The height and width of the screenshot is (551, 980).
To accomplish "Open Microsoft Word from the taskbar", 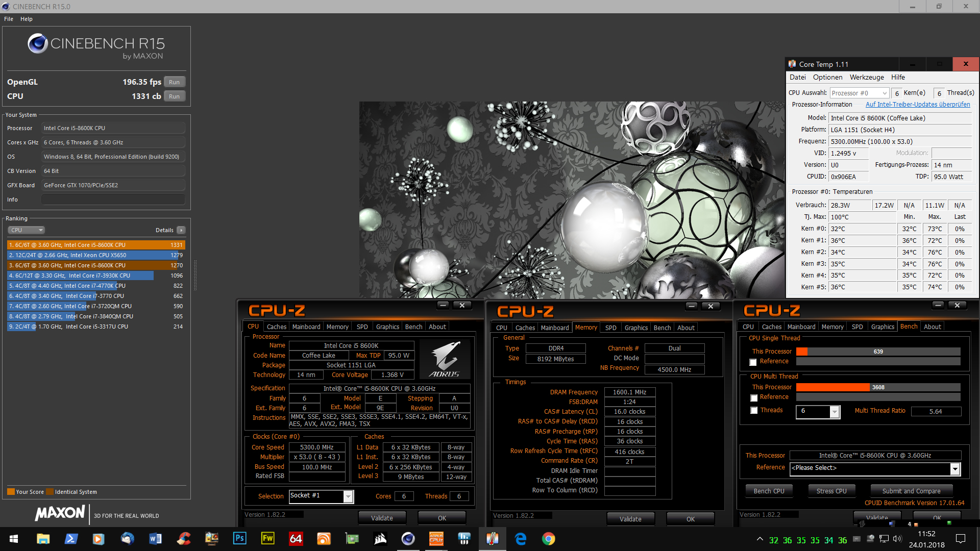I will (155, 539).
